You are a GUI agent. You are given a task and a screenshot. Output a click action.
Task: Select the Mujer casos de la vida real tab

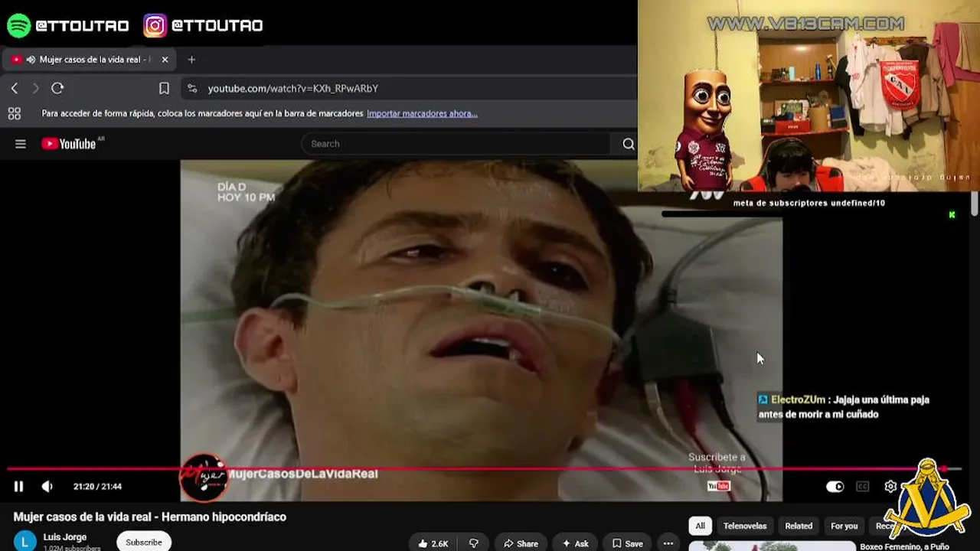click(x=89, y=60)
